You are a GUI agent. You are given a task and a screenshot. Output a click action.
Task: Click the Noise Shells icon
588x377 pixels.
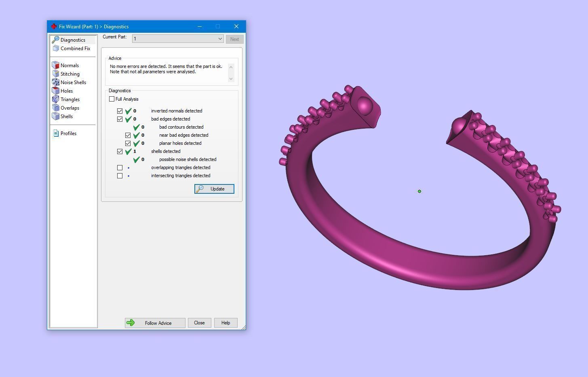pyautogui.click(x=56, y=82)
